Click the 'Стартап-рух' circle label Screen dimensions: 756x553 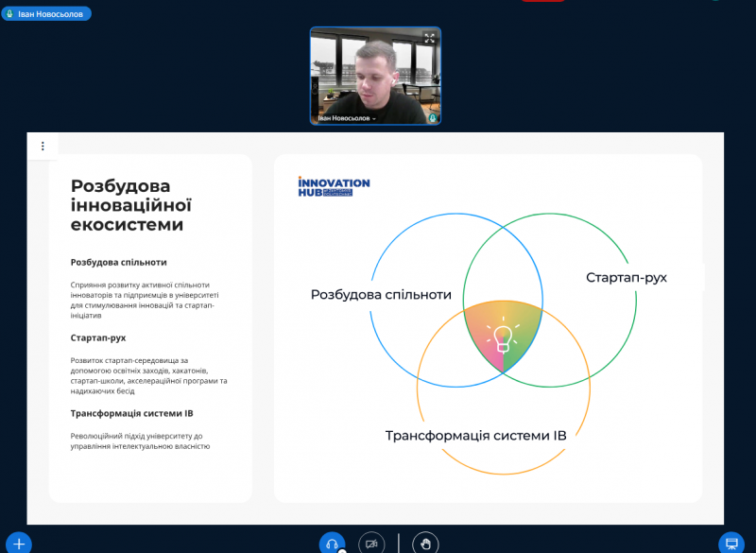click(626, 277)
